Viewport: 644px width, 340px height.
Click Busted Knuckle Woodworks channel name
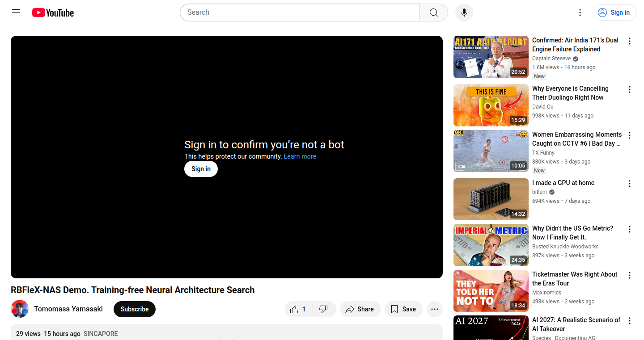click(565, 247)
